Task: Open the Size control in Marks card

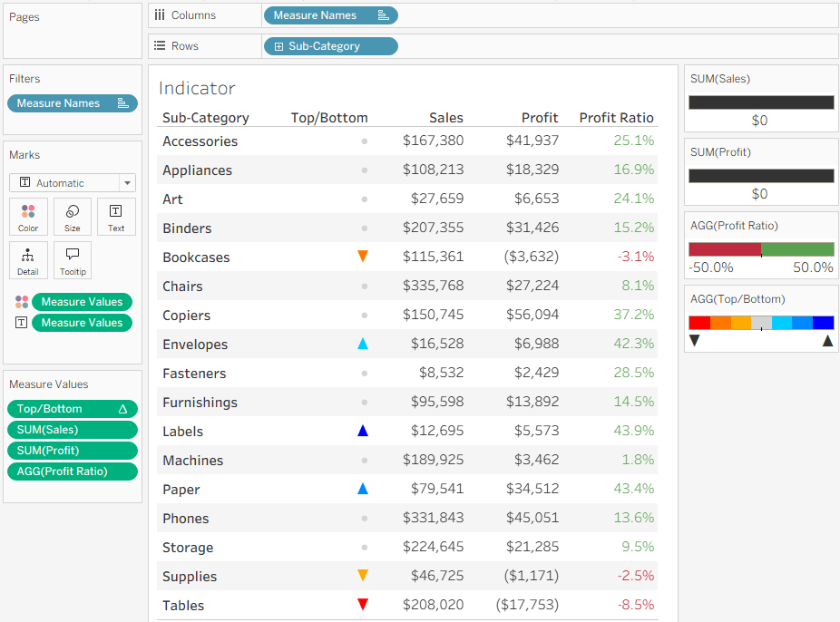Action: [x=73, y=217]
